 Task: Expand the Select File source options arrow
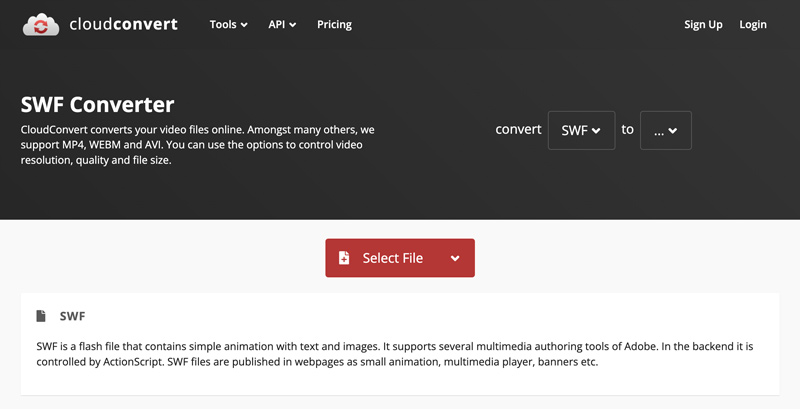[455, 259]
